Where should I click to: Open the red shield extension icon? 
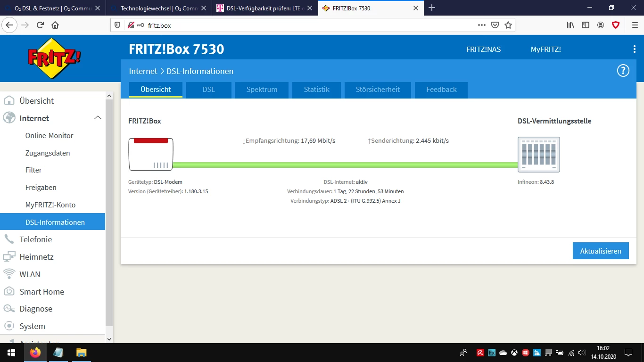pyautogui.click(x=616, y=25)
